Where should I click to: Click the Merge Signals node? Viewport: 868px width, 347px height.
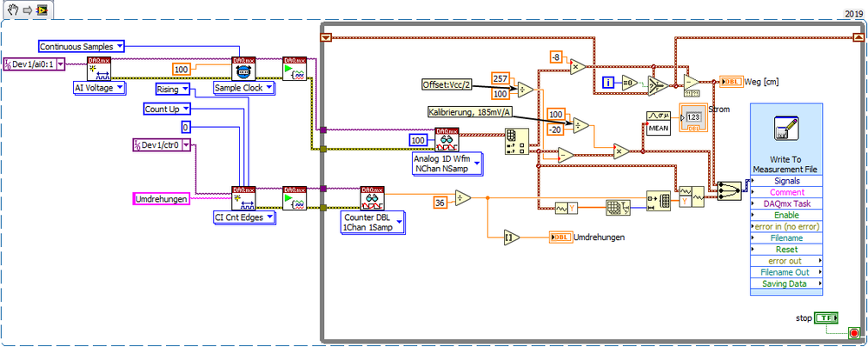(x=729, y=191)
